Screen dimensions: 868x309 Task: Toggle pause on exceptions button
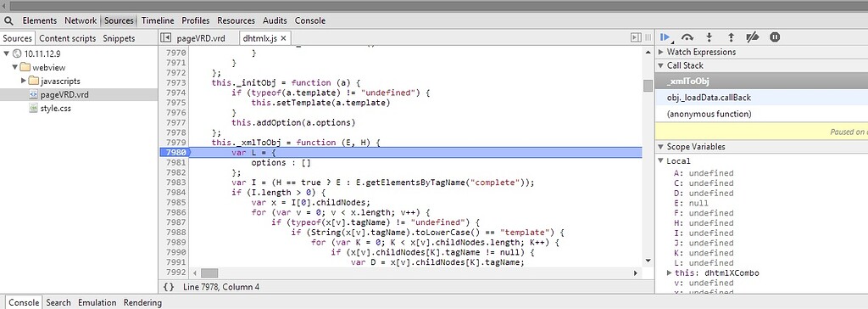pos(775,37)
